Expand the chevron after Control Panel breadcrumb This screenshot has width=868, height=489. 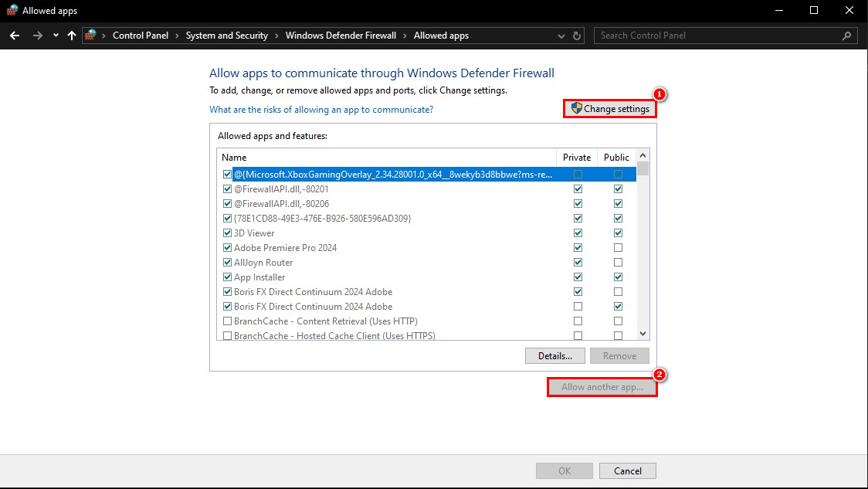coord(177,36)
